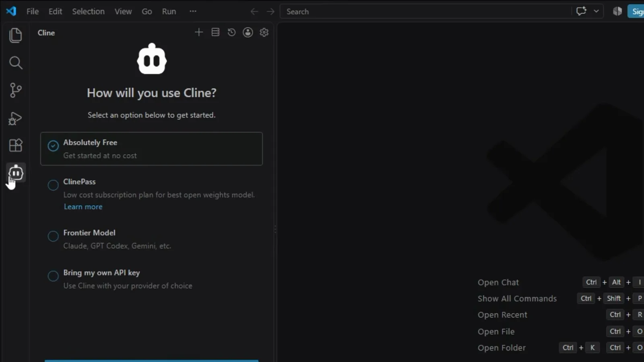Go forward with the right arrow
The image size is (644, 362).
270,12
